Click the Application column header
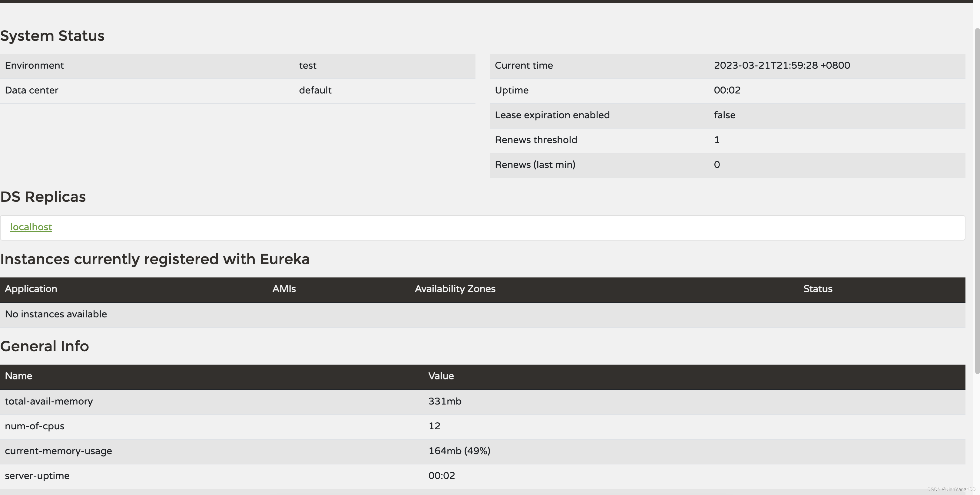 [x=31, y=289]
